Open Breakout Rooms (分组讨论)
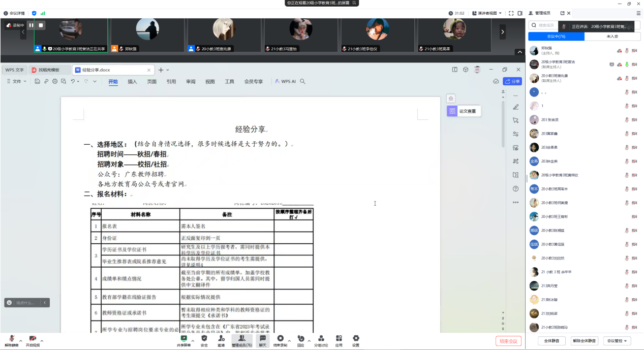The width and height of the screenshot is (644, 350). pos(321,338)
